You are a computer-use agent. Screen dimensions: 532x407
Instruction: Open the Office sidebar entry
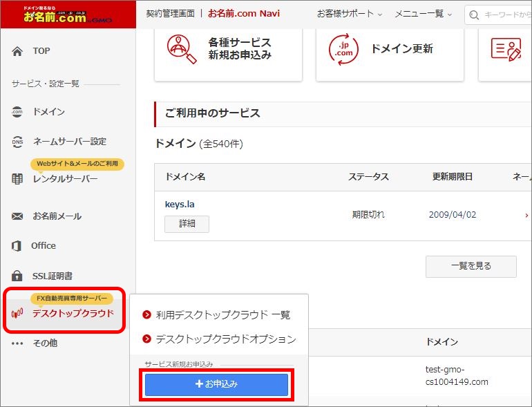point(44,246)
